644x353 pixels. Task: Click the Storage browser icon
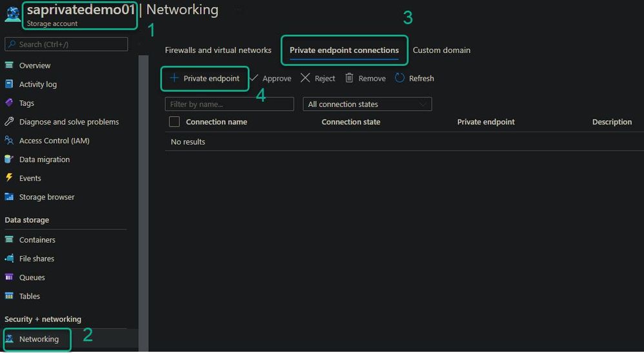click(9, 197)
